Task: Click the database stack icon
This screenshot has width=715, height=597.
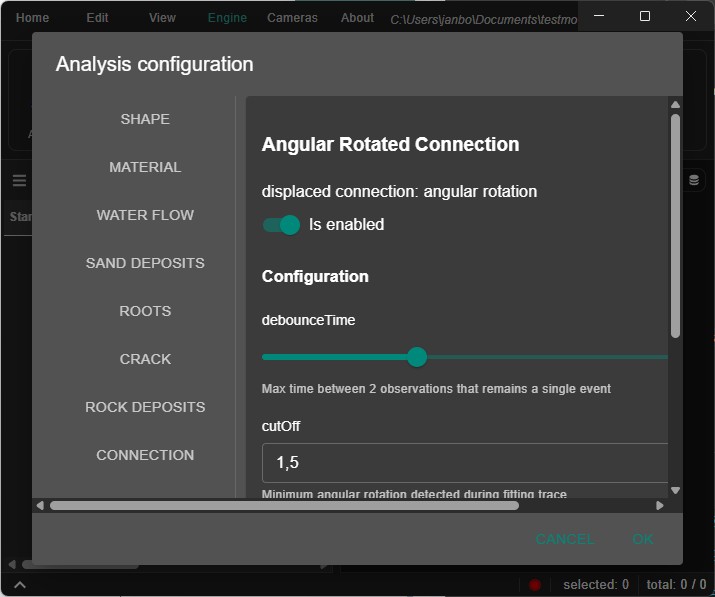Action: pos(694,181)
